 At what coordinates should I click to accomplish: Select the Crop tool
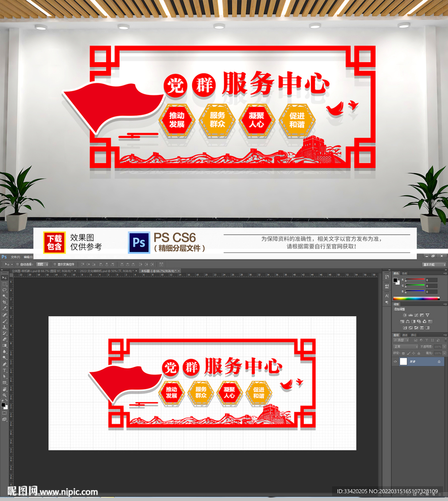tap(4, 302)
